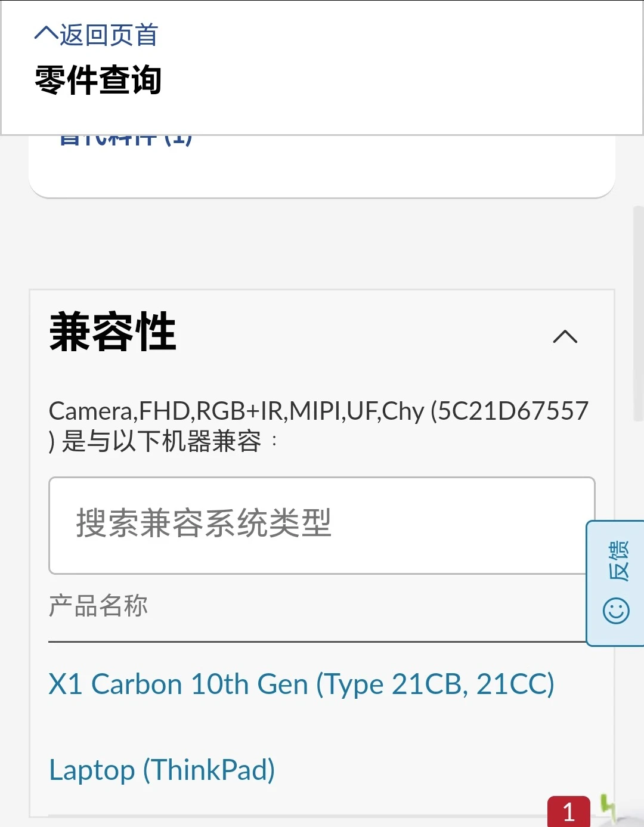The image size is (644, 827).
Task: Click the 产品名称 column header
Action: point(98,606)
